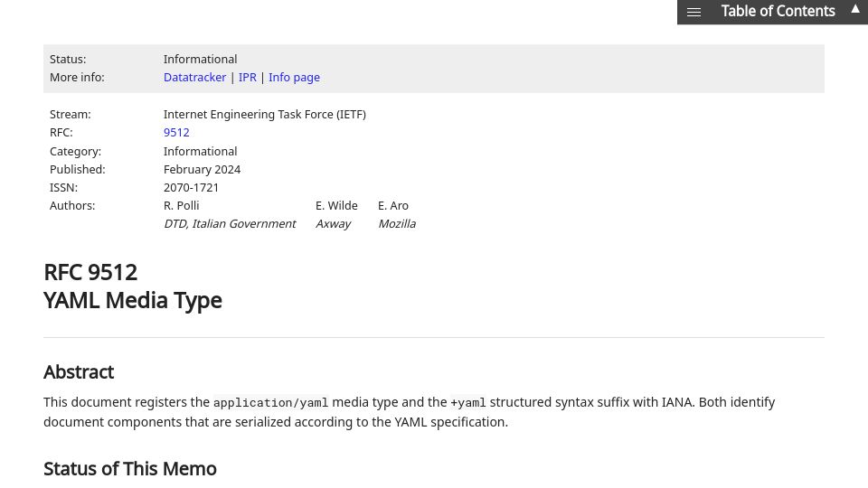Click the Category value 'Informational'
Viewport: 868px width, 488px height.
200,152
